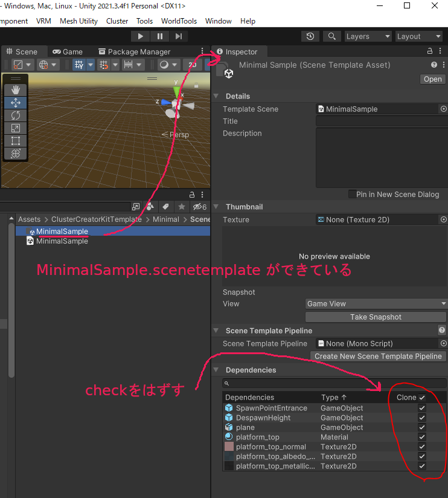Sort dependencies by Type column header
The width and height of the screenshot is (448, 498).
point(334,397)
